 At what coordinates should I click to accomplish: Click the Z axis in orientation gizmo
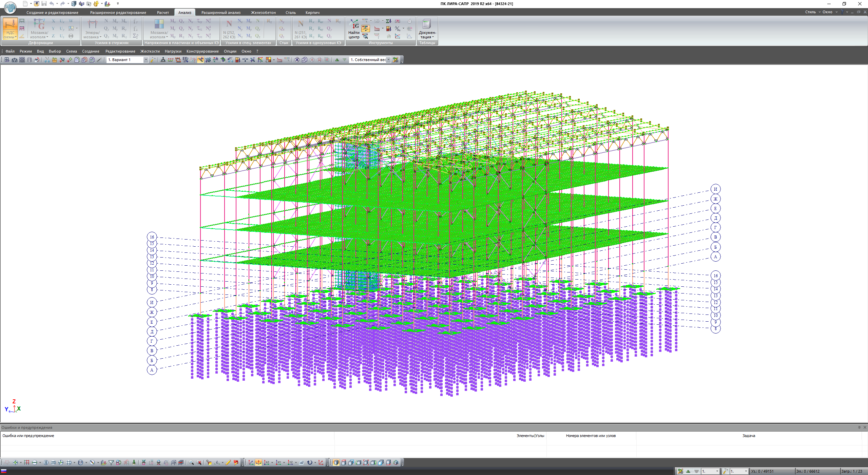[x=14, y=401]
